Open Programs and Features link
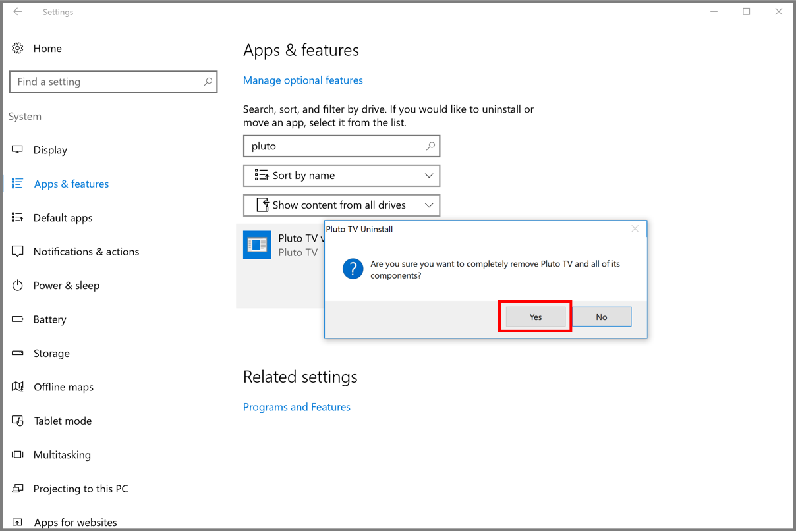 [x=297, y=407]
